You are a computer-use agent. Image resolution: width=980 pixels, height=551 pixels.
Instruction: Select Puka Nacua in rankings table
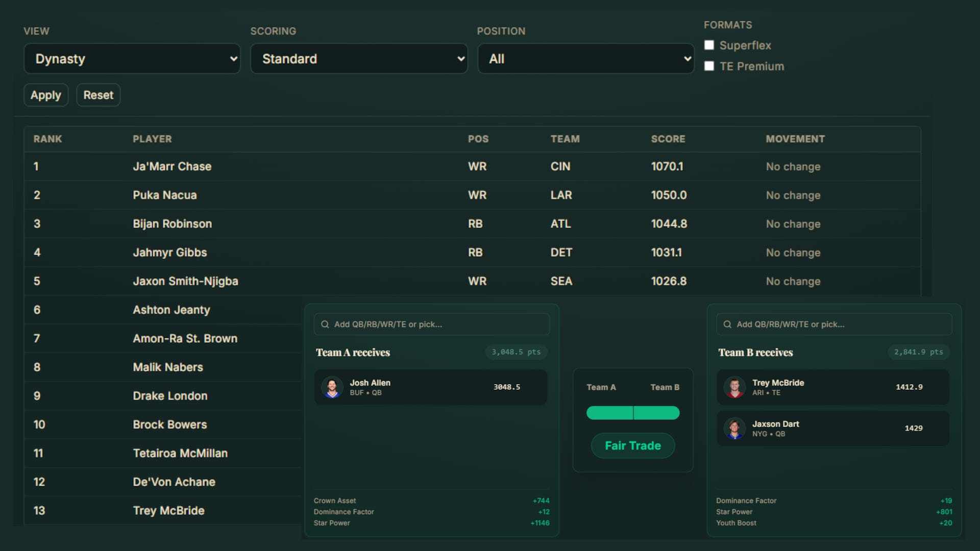[165, 195]
